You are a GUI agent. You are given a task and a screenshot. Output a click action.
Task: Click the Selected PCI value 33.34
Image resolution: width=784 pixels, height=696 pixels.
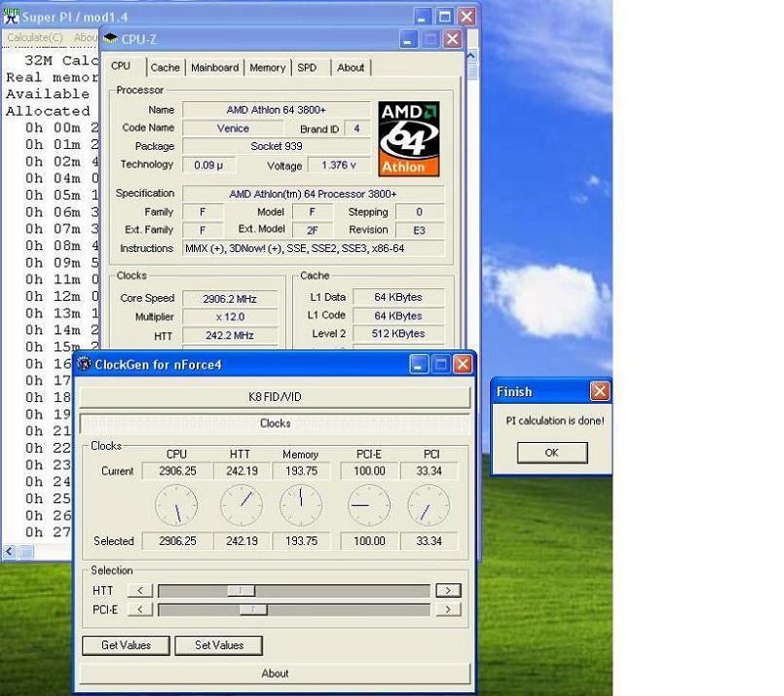429,540
